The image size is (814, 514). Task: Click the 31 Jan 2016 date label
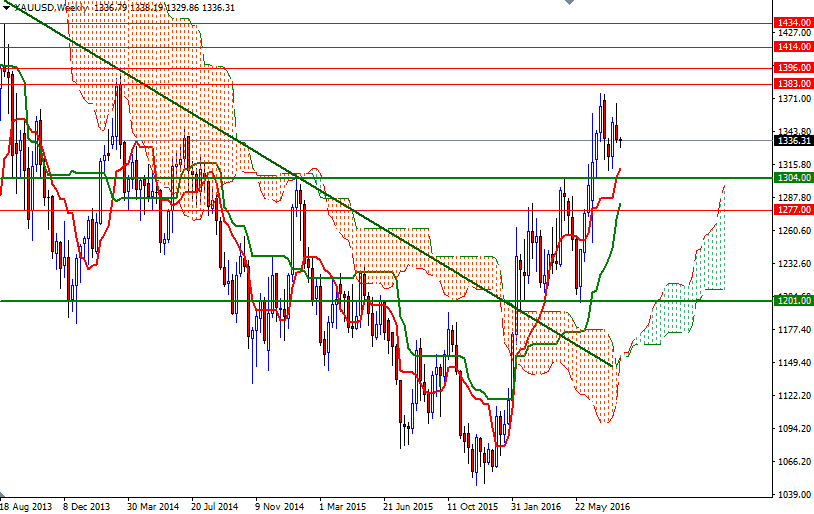coord(538,506)
